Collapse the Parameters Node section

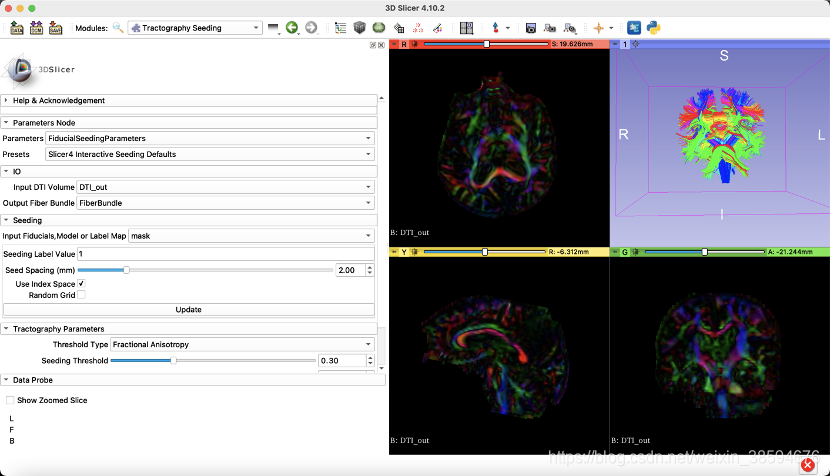(x=188, y=122)
